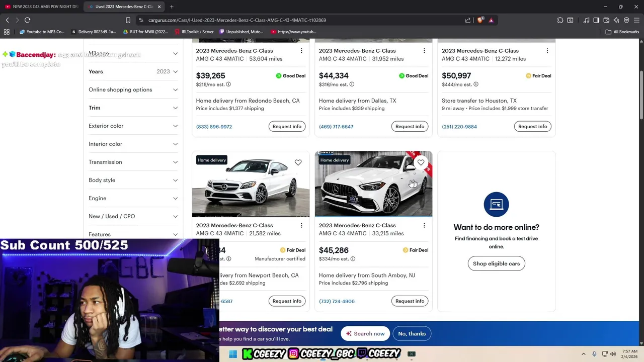The width and height of the screenshot is (644, 362).
Task: Click Shop eligible cars button
Action: [496, 263]
